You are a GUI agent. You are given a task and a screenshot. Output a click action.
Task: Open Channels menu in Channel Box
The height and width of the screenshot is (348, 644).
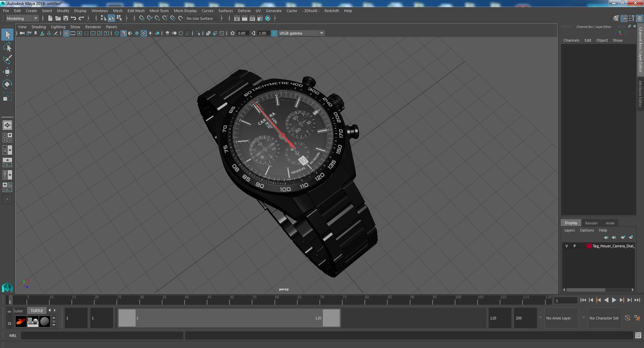[x=571, y=40]
